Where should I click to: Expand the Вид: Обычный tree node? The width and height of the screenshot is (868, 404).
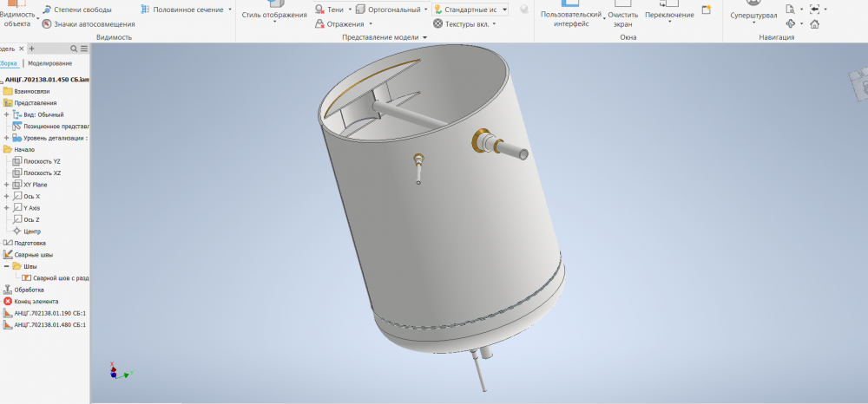7,114
